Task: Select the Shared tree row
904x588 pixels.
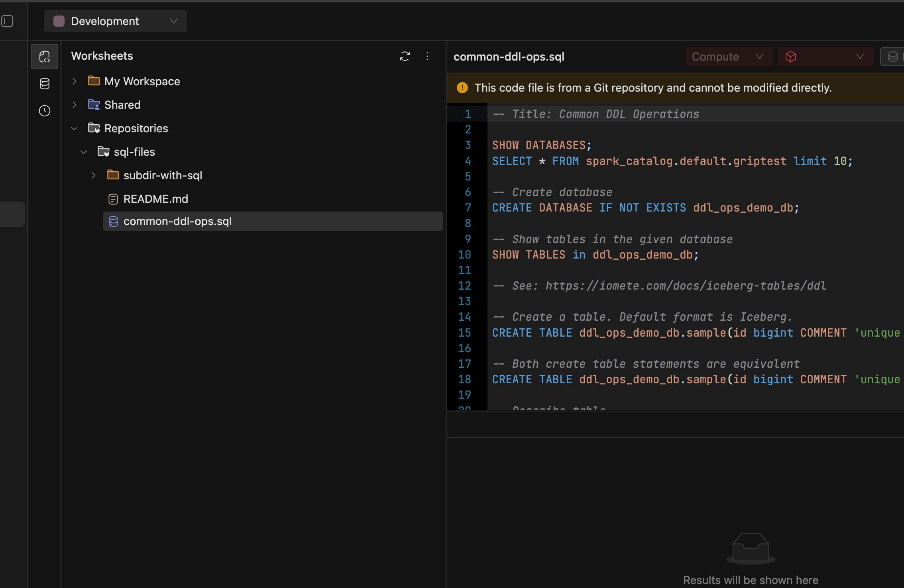Action: point(255,105)
